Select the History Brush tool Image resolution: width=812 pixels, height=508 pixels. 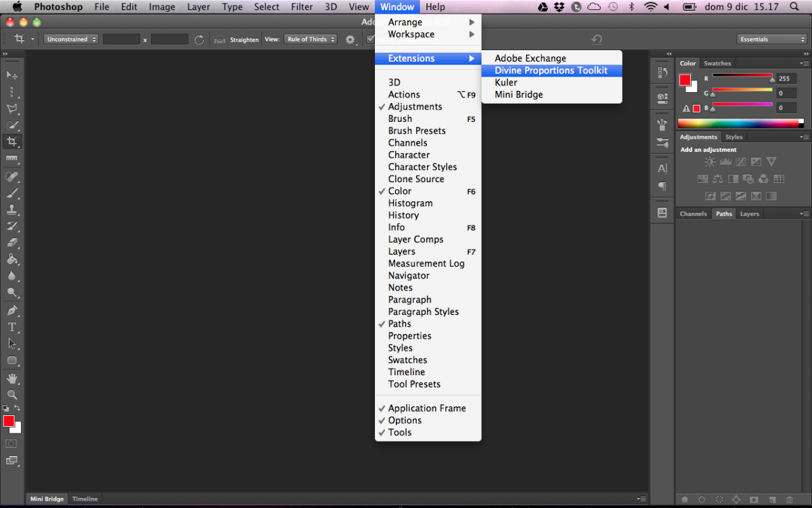[x=12, y=226]
